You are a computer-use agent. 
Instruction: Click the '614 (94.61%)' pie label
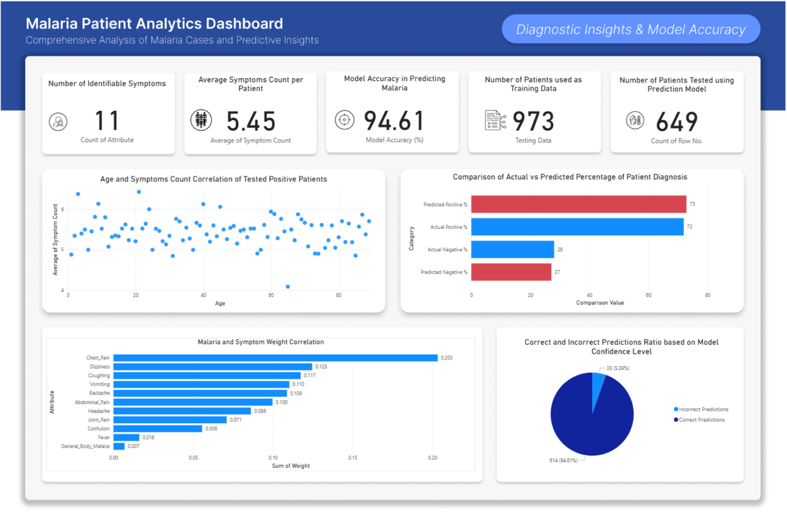[563, 461]
